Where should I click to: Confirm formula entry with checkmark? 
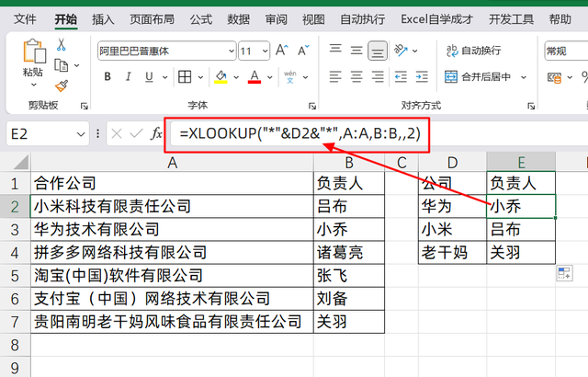[x=136, y=133]
